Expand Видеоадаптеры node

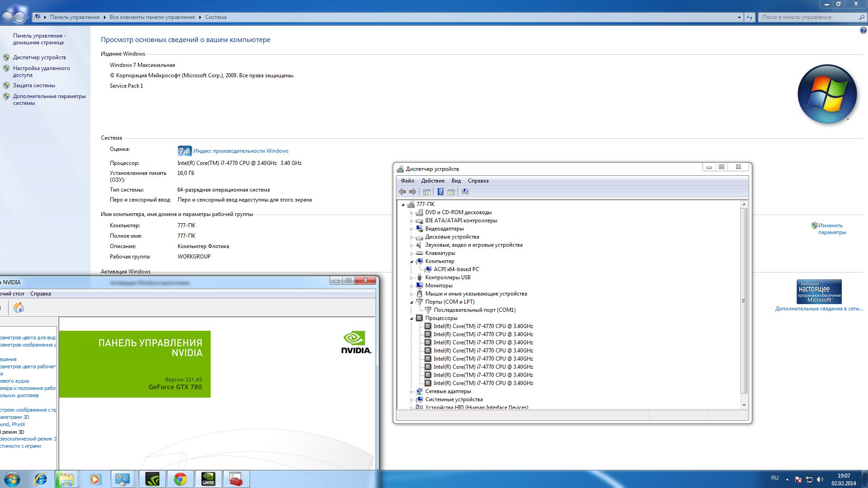[412, 229]
